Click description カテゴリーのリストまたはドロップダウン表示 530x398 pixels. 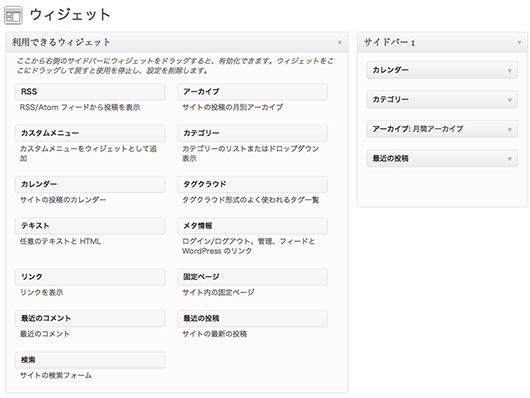coord(250,154)
